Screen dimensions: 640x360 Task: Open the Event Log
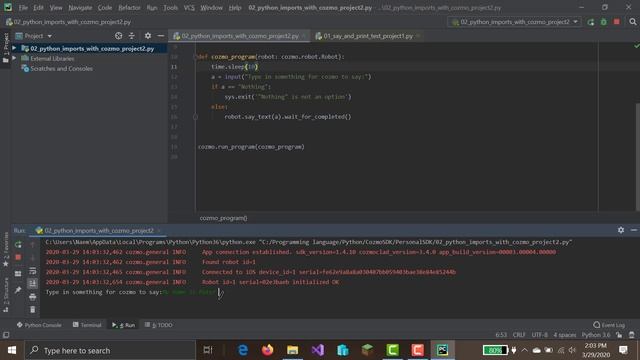609,325
